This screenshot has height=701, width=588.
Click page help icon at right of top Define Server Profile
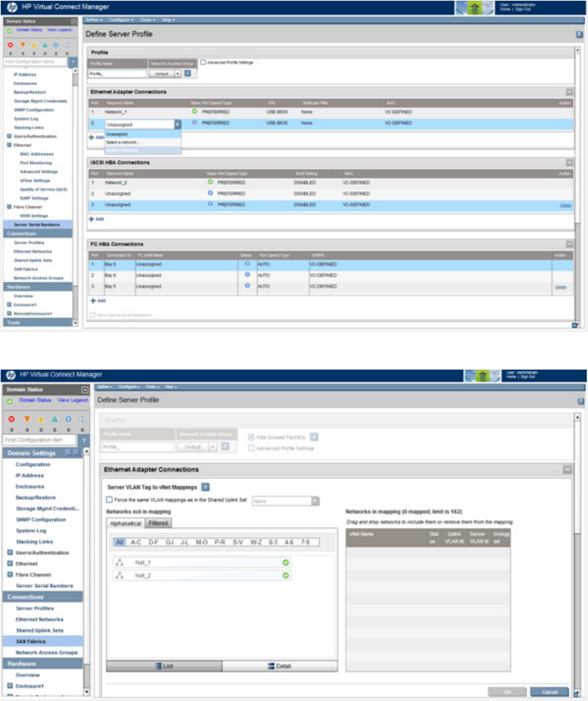point(579,34)
